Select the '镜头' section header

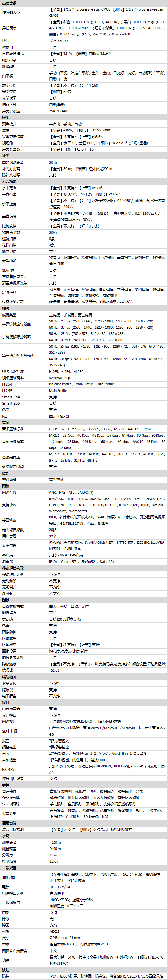6,118
